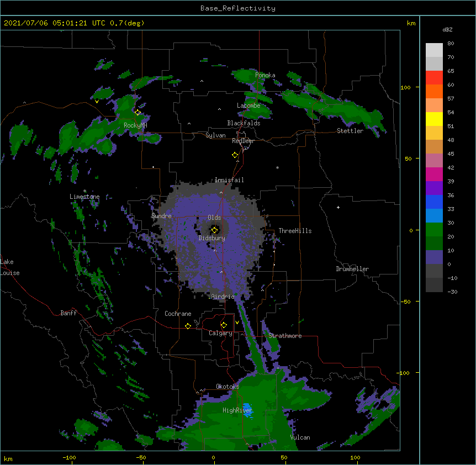Click the Blackfalds city label
Image resolution: width=476 pixels, height=465 pixels.
tap(244, 123)
